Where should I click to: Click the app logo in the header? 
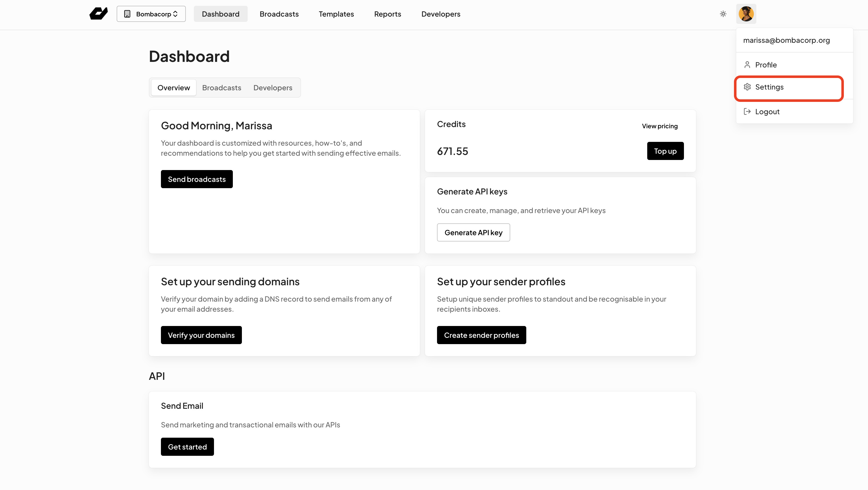click(x=98, y=14)
